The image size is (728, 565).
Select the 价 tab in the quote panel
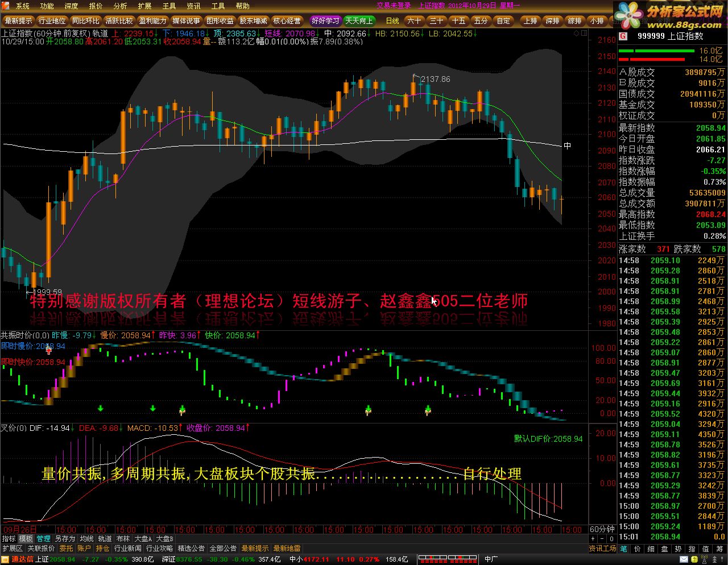(638, 549)
